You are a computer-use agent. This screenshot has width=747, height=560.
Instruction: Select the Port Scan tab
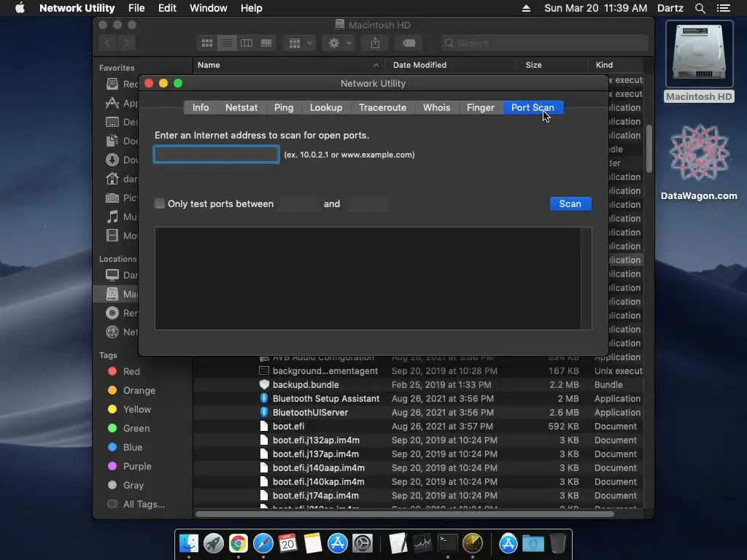[x=533, y=108]
